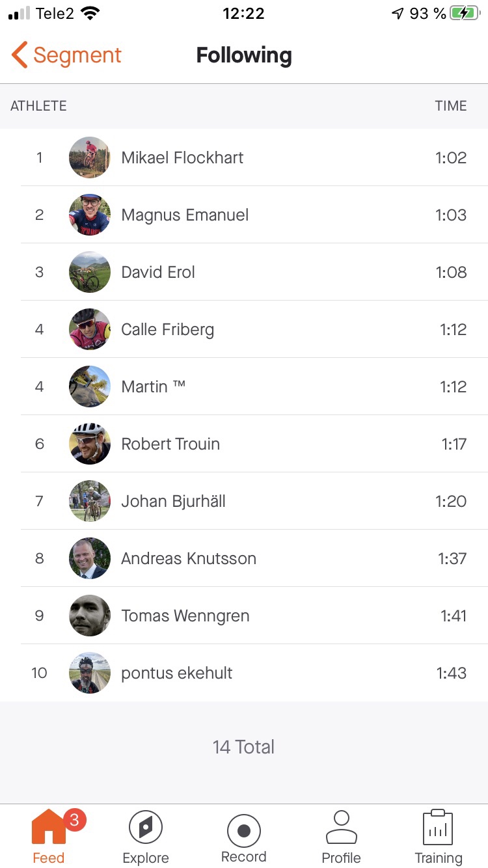
Task: Select Calle Friberg's leaderboard name
Action: click(167, 329)
